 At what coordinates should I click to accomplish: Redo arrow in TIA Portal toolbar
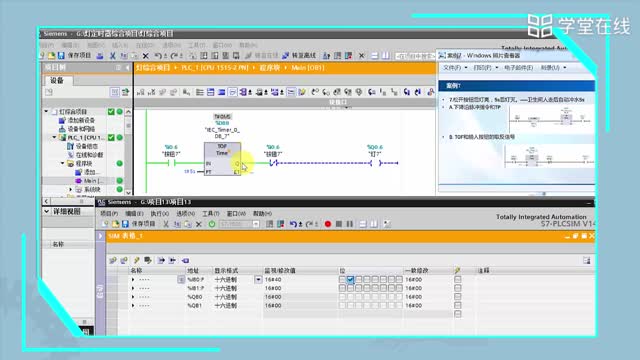click(174, 56)
